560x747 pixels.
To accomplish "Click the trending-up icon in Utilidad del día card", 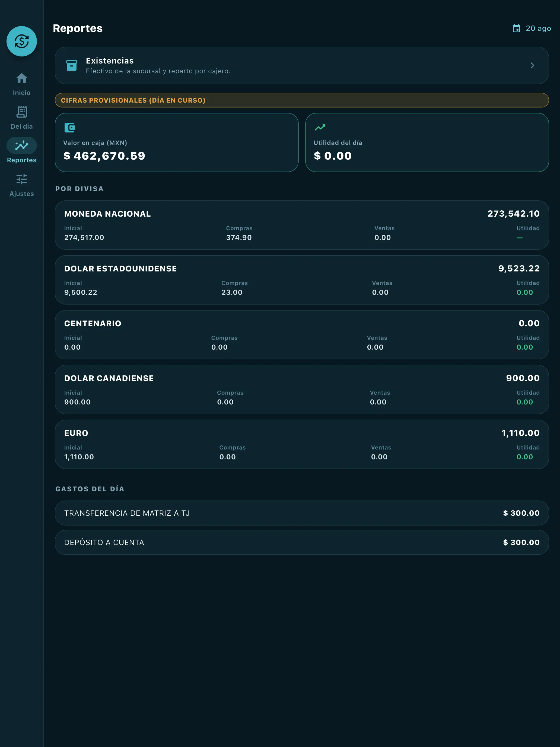I will click(x=320, y=128).
